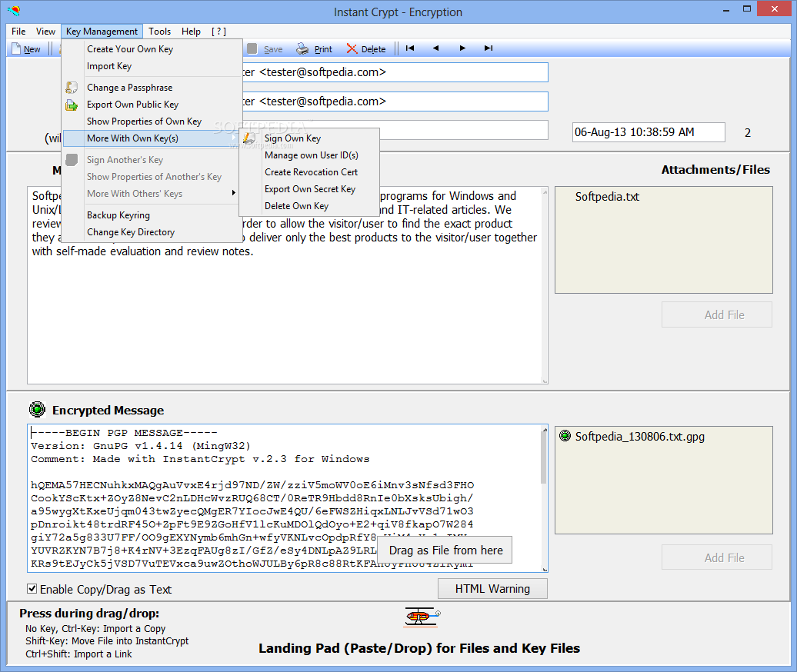Select Softpedia.txt in attachments list
This screenshot has width=797, height=672.
[607, 197]
